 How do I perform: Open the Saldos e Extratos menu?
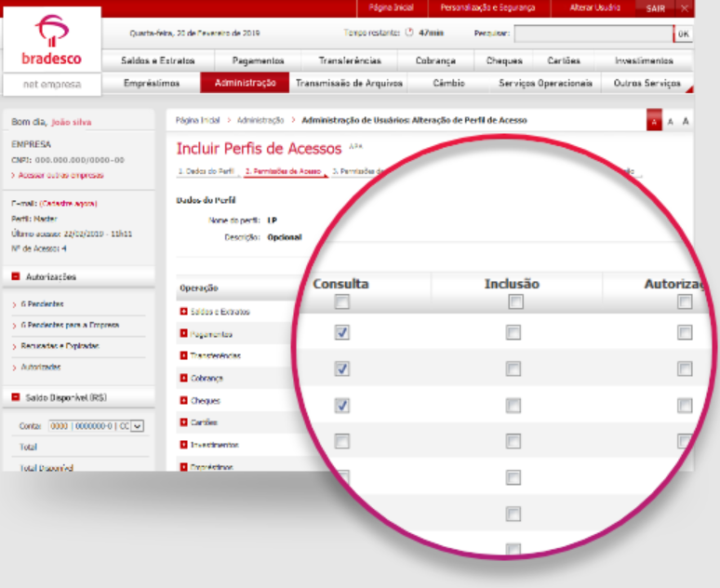pyautogui.click(x=158, y=60)
